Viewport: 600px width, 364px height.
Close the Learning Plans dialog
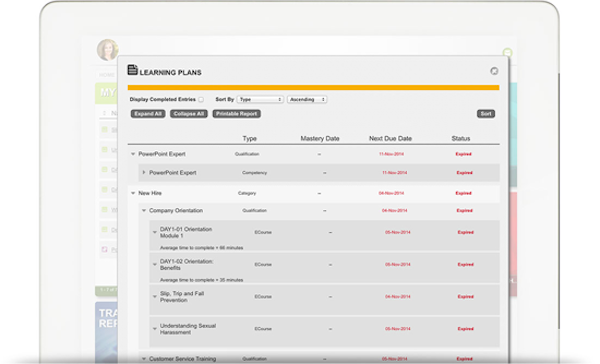[x=494, y=71]
